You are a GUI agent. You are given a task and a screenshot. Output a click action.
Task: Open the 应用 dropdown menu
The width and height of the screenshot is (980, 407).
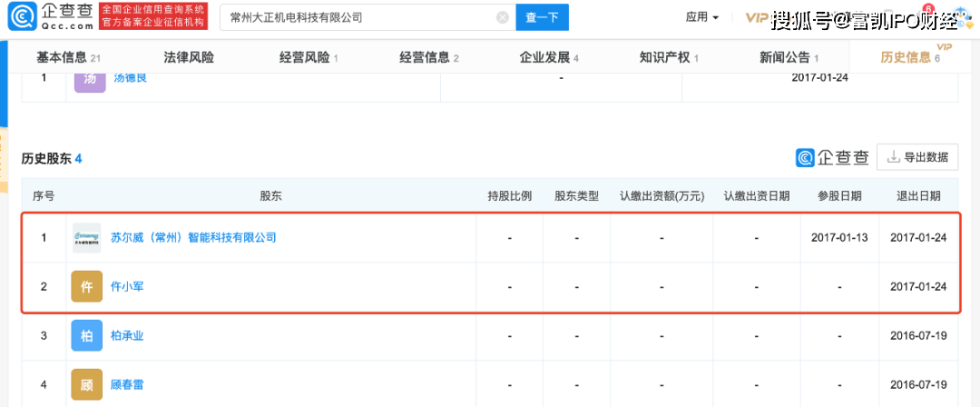701,17
